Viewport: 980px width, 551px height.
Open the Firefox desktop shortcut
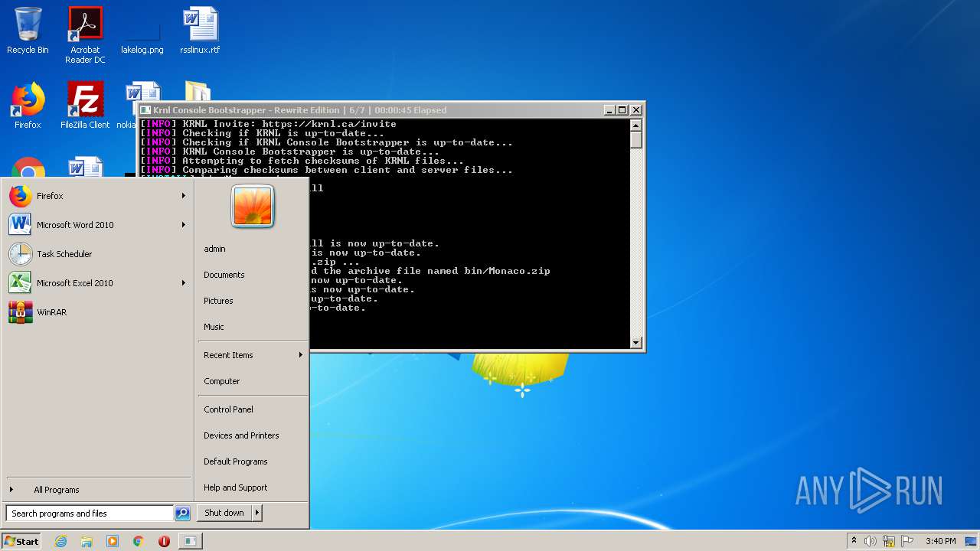28,106
